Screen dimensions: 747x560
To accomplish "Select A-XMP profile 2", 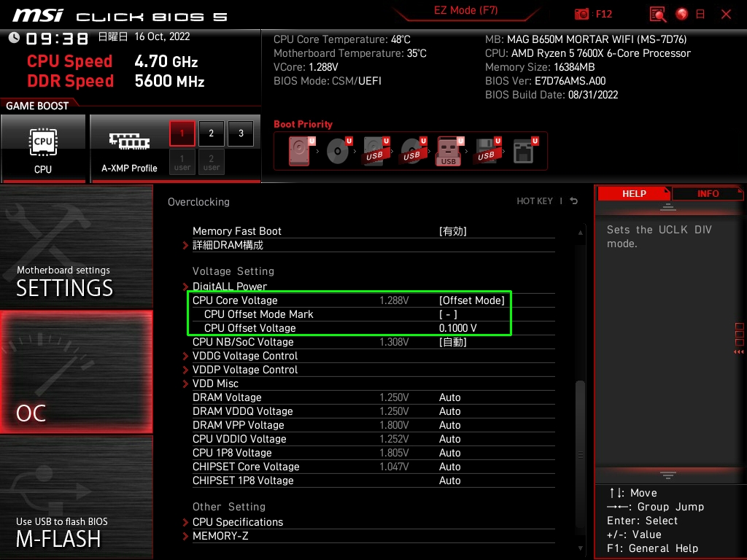I will pos(211,133).
